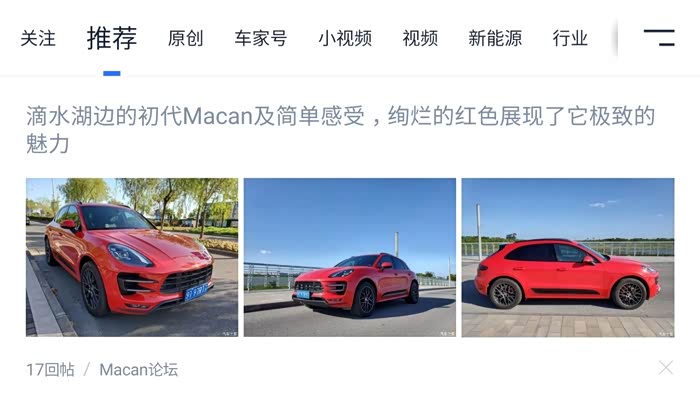View the front-angle red Macan photo under trees
Screen dimensions: 700x408
(132, 257)
